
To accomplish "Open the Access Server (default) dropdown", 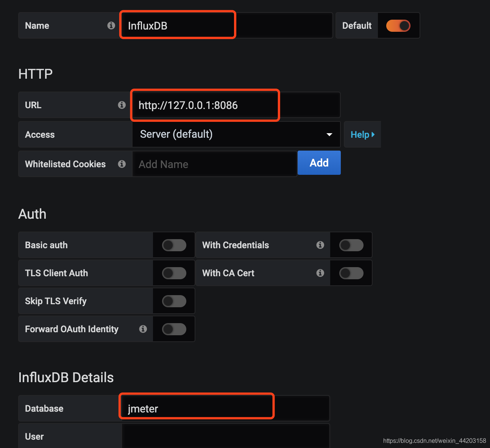I will pyautogui.click(x=236, y=134).
